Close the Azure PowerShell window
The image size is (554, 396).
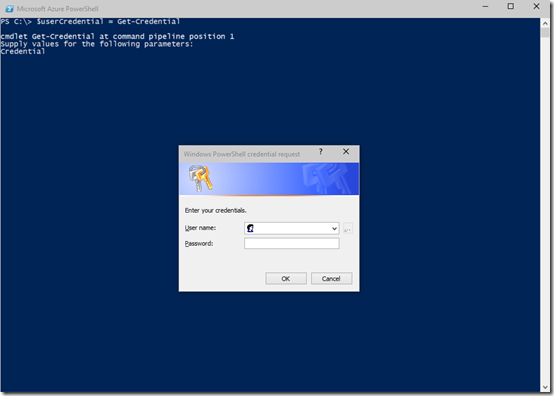pyautogui.click(x=536, y=6)
